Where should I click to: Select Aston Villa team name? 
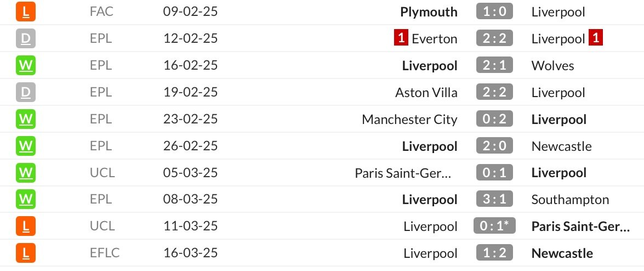tap(426, 92)
